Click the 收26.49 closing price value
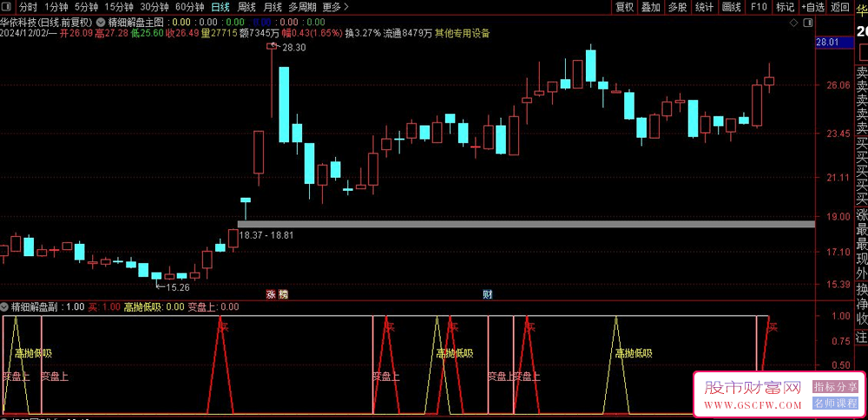 click(x=181, y=33)
